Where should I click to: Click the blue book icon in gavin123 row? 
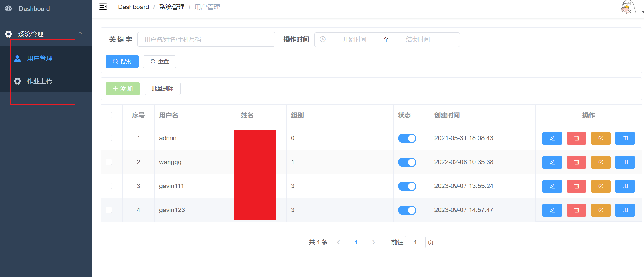[x=625, y=210]
